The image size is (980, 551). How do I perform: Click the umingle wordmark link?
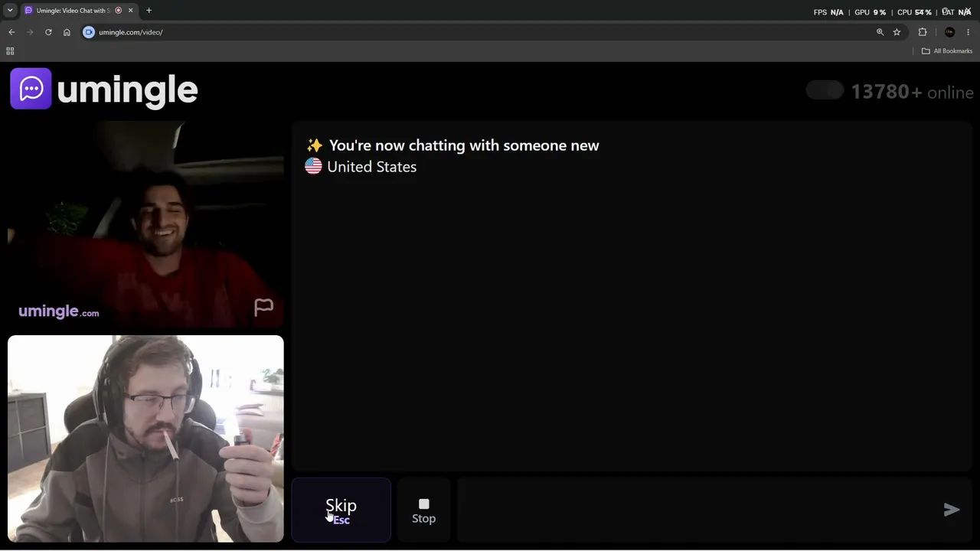[x=127, y=90]
